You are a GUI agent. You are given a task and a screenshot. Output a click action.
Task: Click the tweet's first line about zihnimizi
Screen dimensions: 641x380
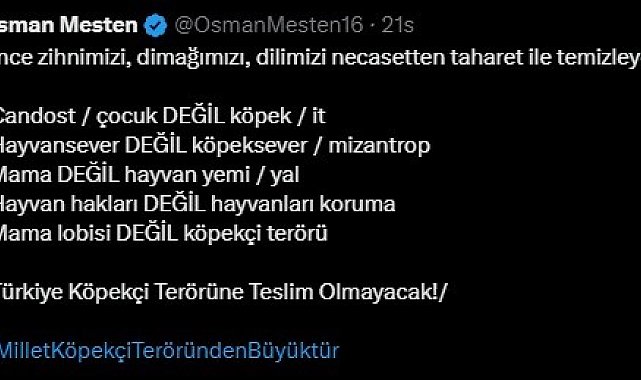tap(320, 58)
